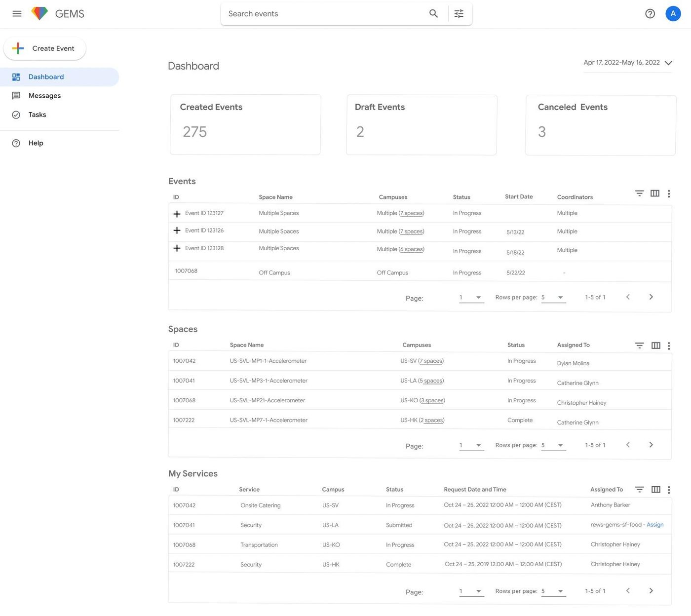Click inside the Search events field
This screenshot has width=691, height=616.
321,13
